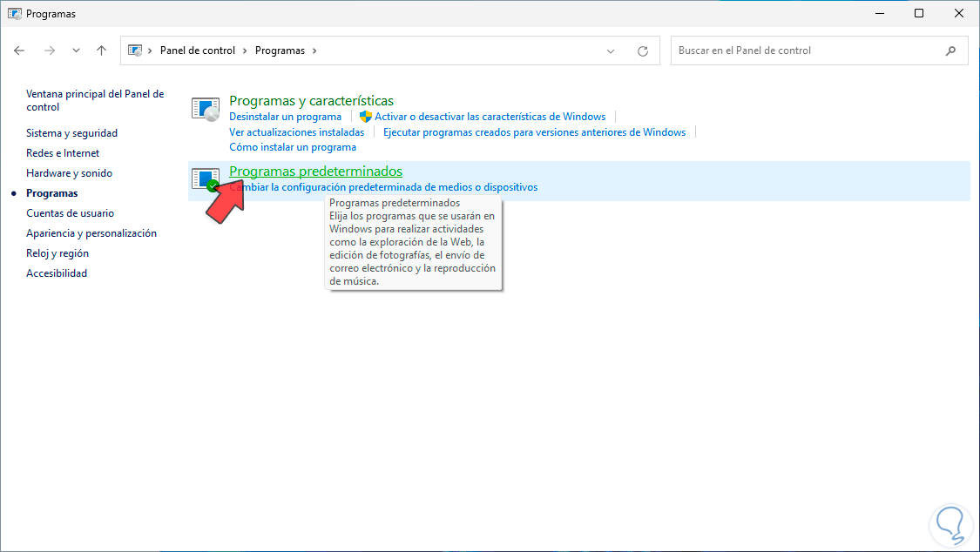980x552 pixels.
Task: Open 'Cuentas de usuario' category
Action: point(70,213)
